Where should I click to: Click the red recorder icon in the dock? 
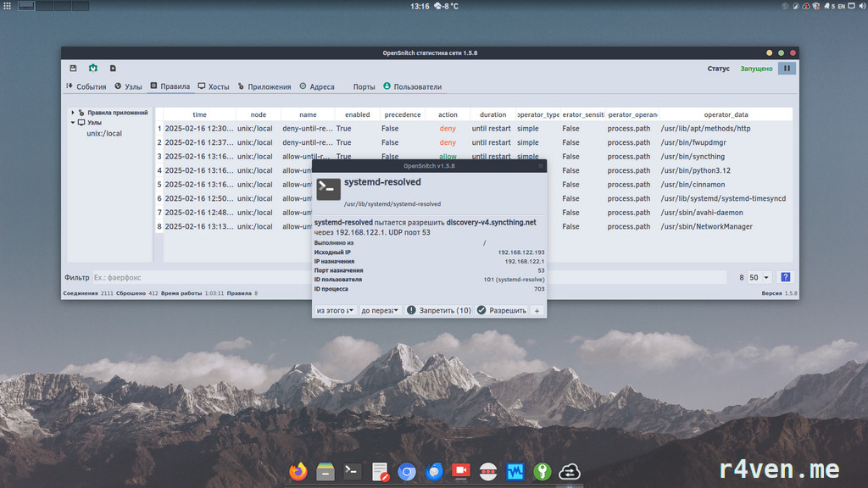point(460,471)
